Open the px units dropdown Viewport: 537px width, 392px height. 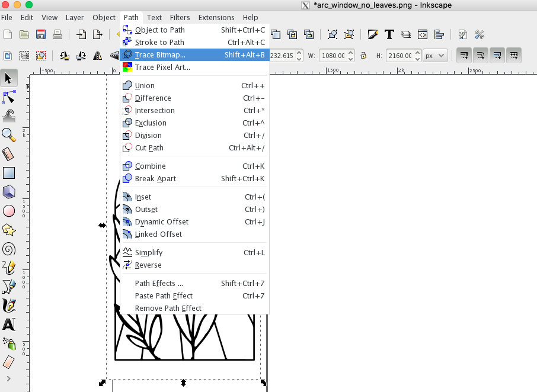[x=436, y=55]
